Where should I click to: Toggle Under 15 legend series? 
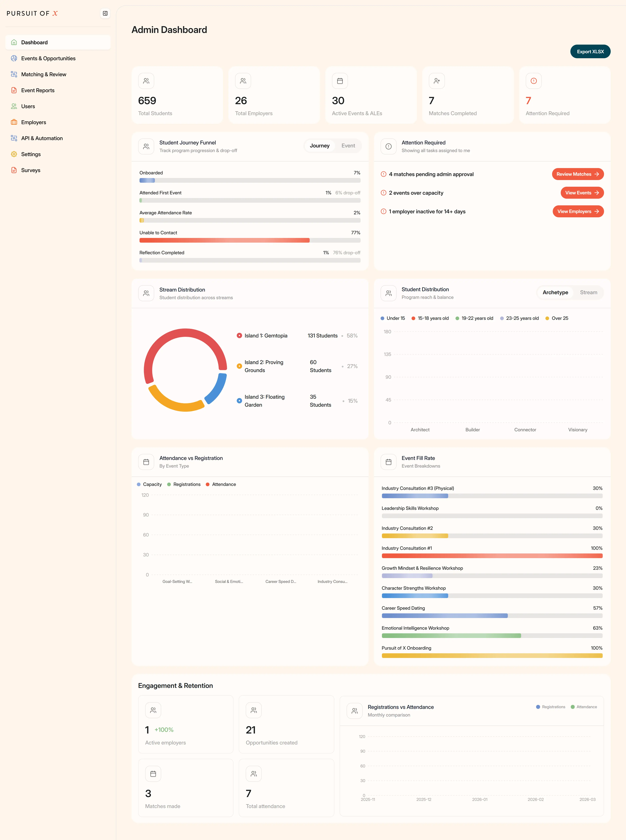pyautogui.click(x=393, y=318)
